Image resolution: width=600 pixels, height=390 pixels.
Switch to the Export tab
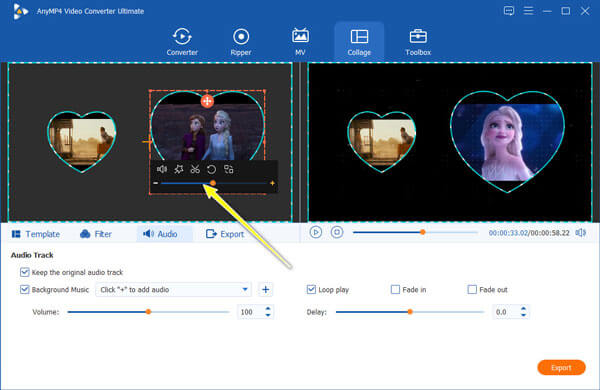[225, 234]
